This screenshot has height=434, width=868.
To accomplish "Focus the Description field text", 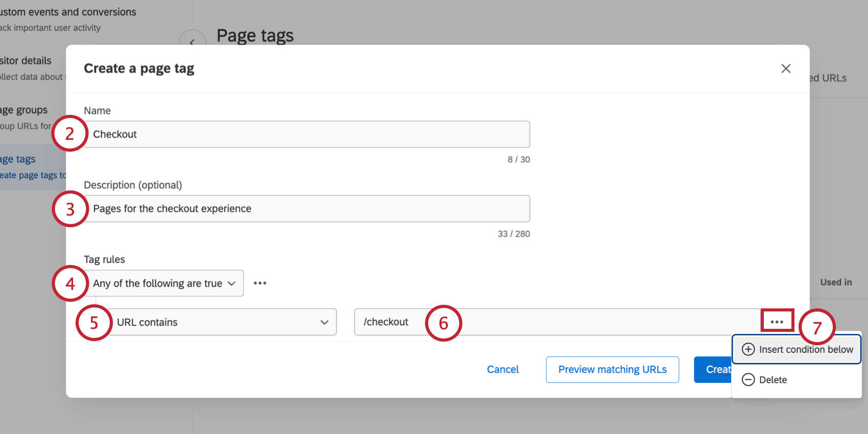I will point(306,209).
